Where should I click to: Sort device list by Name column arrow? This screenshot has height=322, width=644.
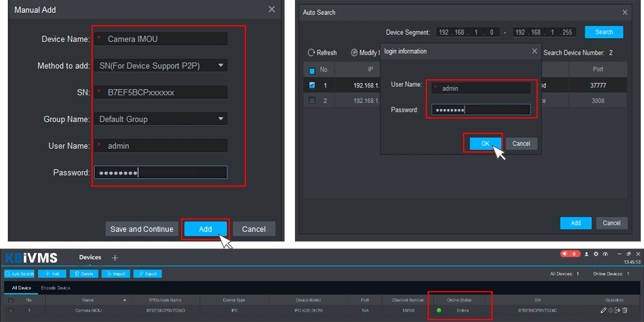pyautogui.click(x=124, y=300)
